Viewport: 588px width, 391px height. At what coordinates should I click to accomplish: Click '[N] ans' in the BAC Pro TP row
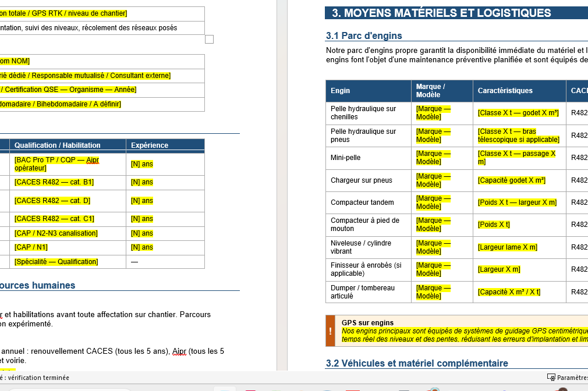pyautogui.click(x=141, y=164)
